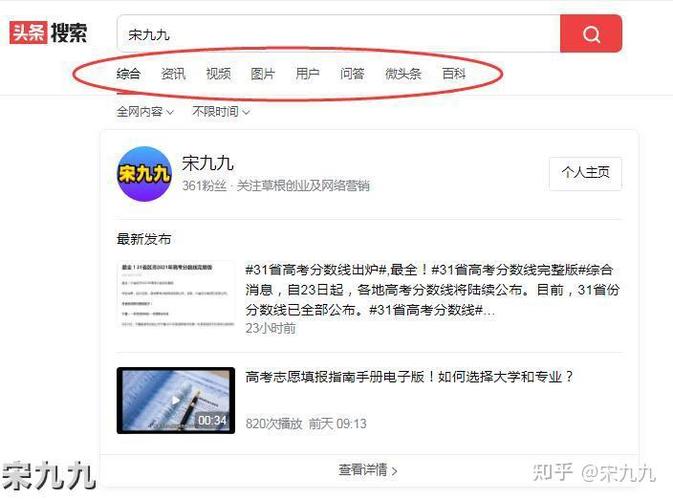Switch to the 视频 tab
This screenshot has width=673, height=500.
click(x=218, y=74)
